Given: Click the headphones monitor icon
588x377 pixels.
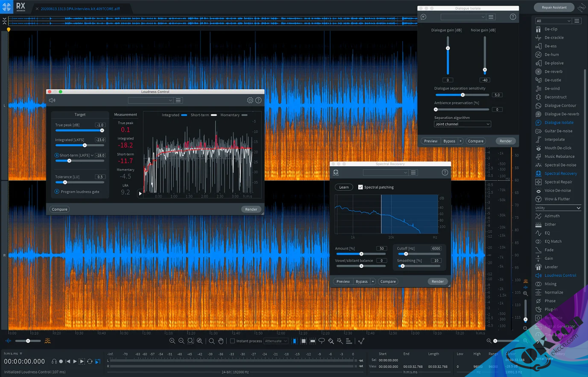Looking at the screenshot, I should [x=54, y=362].
